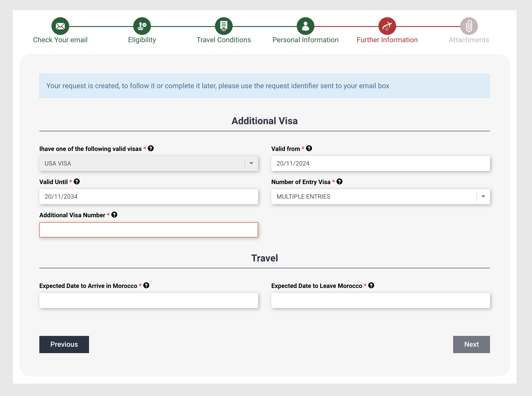
Task: Click help icon beside Number of Entry Visa
Action: pos(339,181)
